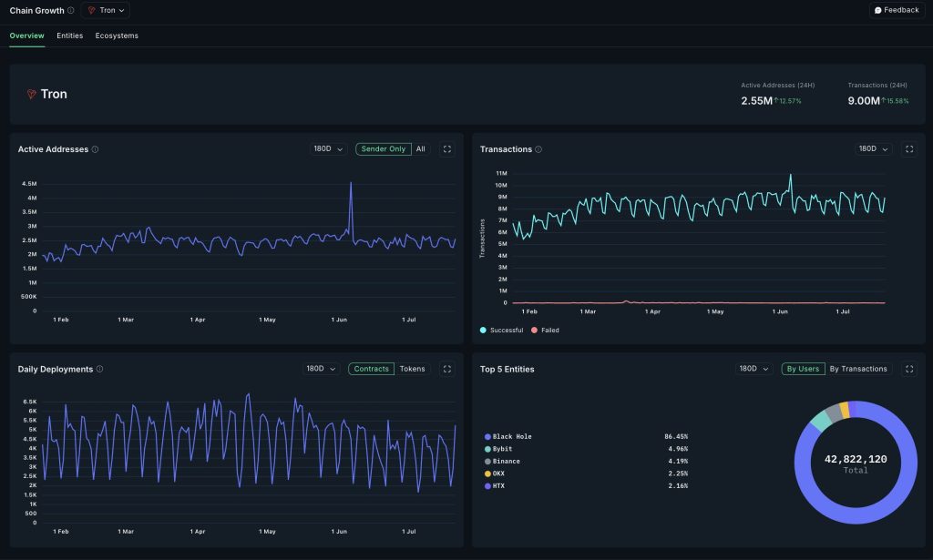
Task: Select Contracts in Daily Deployments
Action: pyautogui.click(x=372, y=369)
